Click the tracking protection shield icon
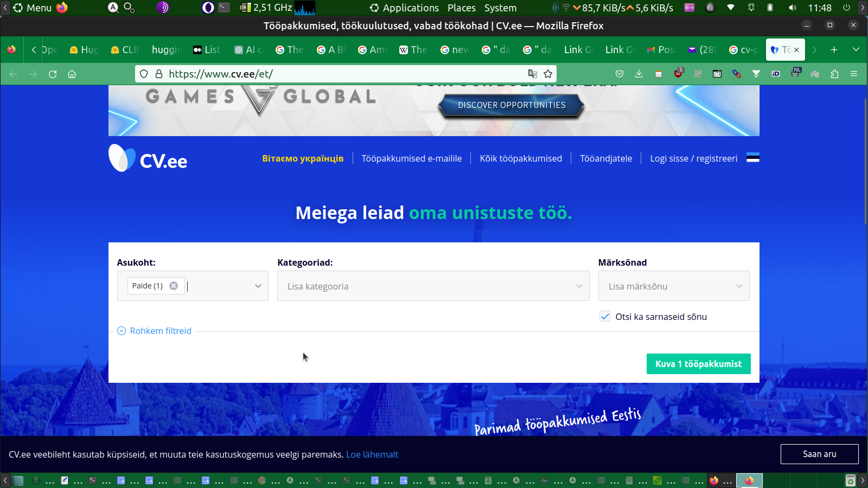 144,74
